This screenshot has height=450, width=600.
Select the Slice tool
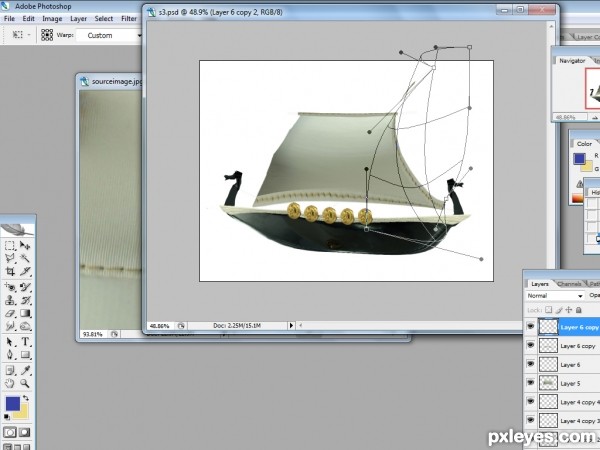point(25,271)
